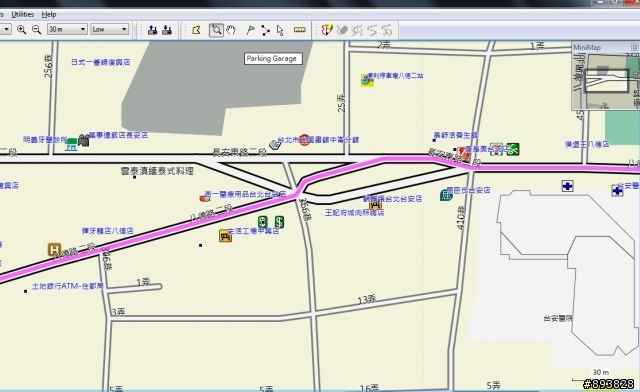Close the MiniMap panel
The image size is (640, 392).
coord(634,47)
